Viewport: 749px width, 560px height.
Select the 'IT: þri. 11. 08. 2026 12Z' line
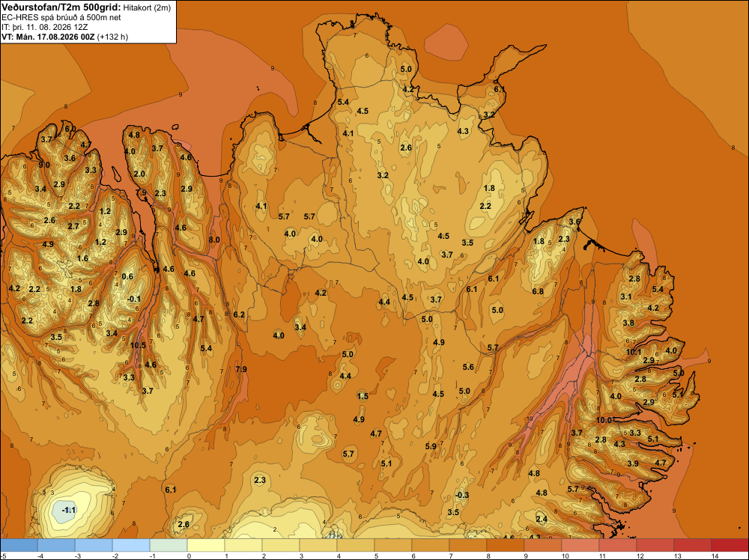pos(44,27)
